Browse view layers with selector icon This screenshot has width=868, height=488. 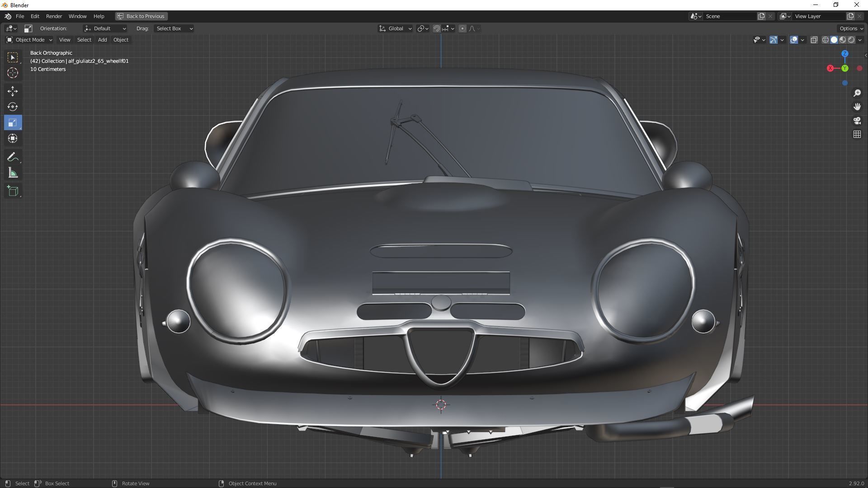[785, 16]
